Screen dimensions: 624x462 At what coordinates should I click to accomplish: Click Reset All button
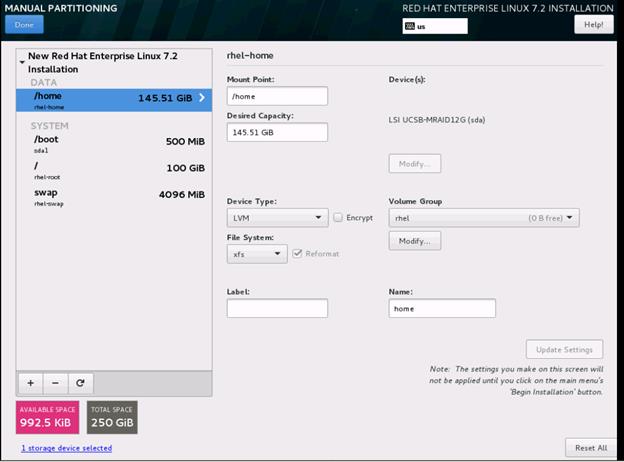click(x=591, y=448)
